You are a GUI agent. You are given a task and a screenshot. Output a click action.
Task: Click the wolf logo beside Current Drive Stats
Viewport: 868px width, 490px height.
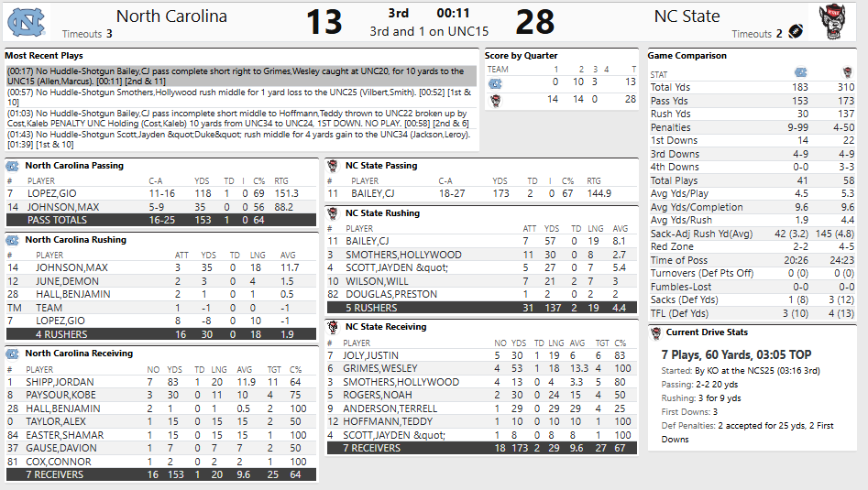pos(654,332)
